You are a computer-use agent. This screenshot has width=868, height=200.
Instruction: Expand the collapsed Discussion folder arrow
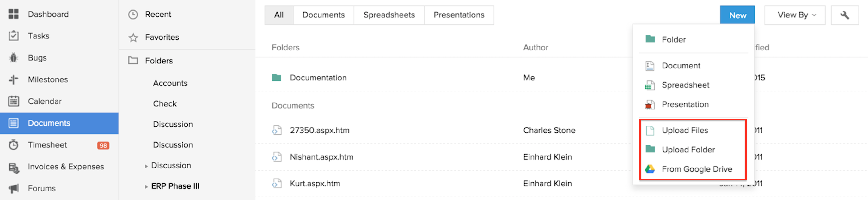point(146,166)
